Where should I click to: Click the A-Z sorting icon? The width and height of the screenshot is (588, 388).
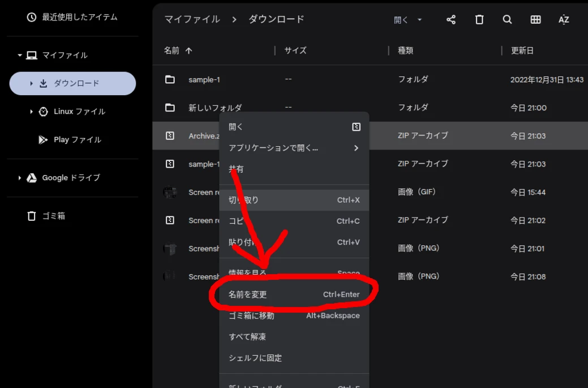564,19
